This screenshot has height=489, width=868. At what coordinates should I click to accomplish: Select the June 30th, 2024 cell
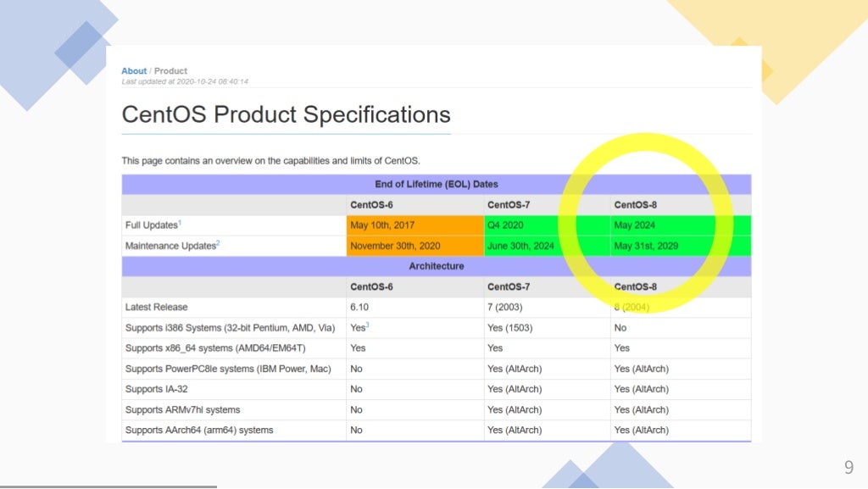pos(548,246)
